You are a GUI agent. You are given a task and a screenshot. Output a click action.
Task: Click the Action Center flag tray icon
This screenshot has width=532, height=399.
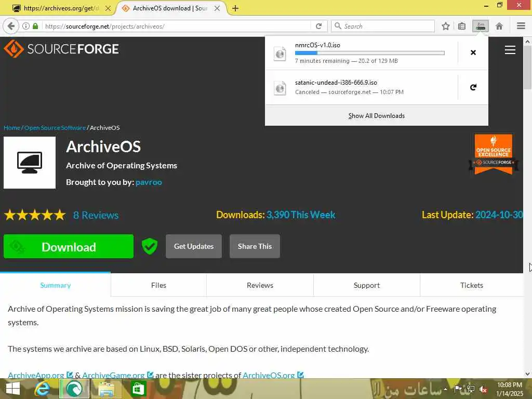click(458, 389)
